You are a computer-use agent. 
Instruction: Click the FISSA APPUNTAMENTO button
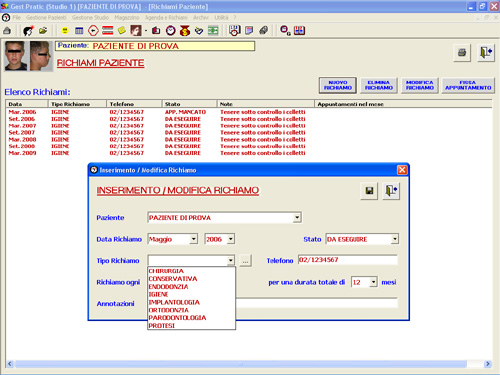[468, 85]
